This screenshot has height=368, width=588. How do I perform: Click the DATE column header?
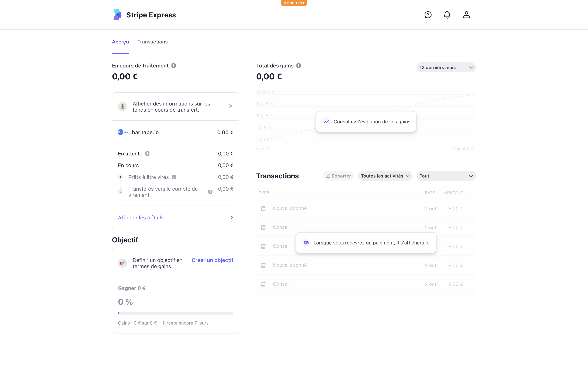pos(430,193)
